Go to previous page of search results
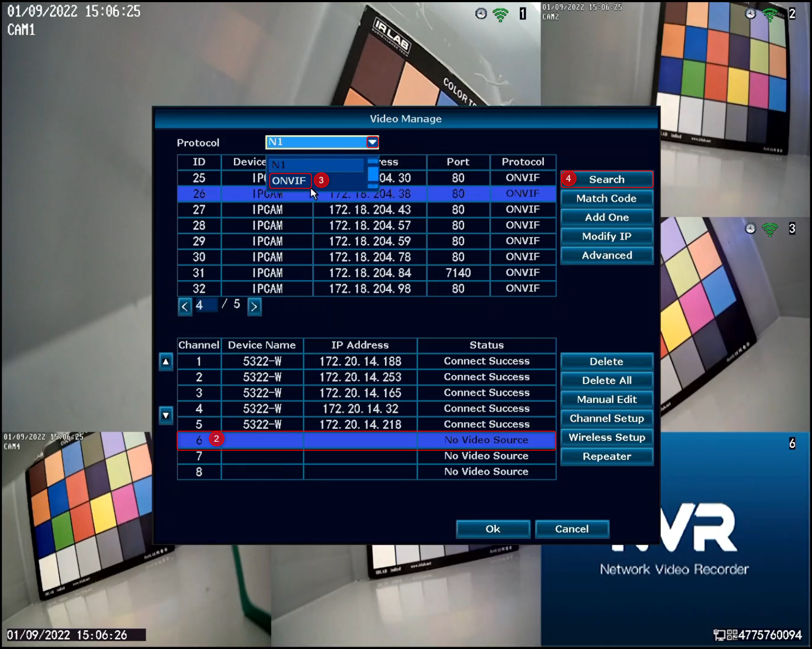Screen dimensions: 812x649 tap(185, 306)
